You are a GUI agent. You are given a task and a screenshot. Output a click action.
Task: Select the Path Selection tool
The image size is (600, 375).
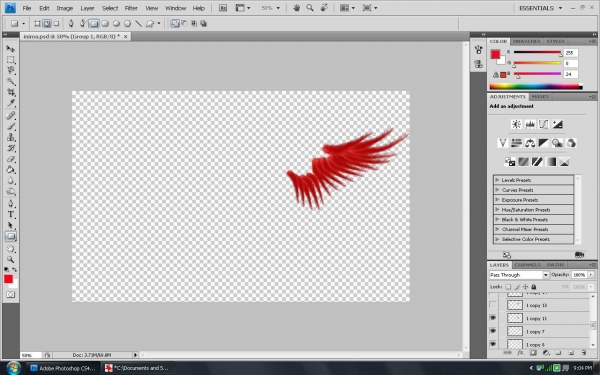[x=10, y=225]
